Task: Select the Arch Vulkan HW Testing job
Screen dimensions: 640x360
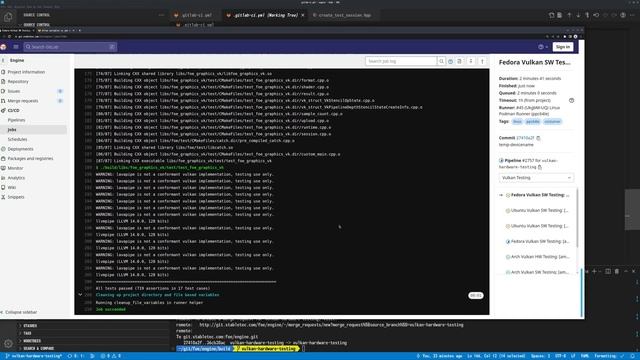Action: point(537,257)
